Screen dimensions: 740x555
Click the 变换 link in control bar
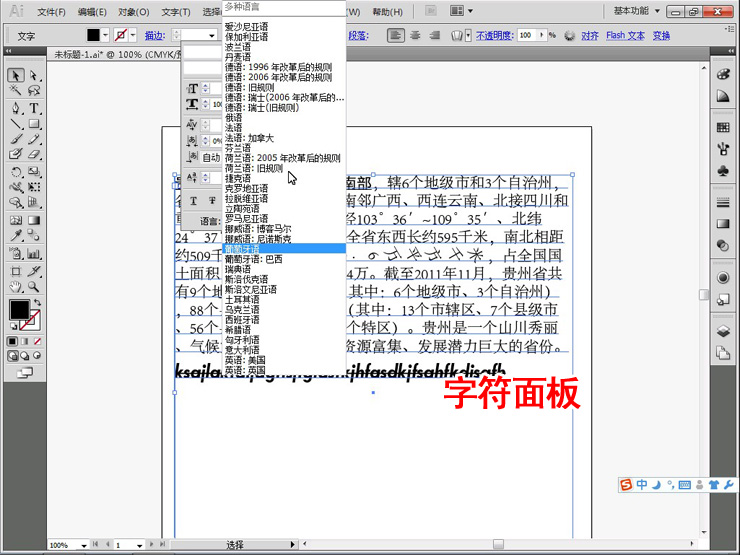[661, 35]
